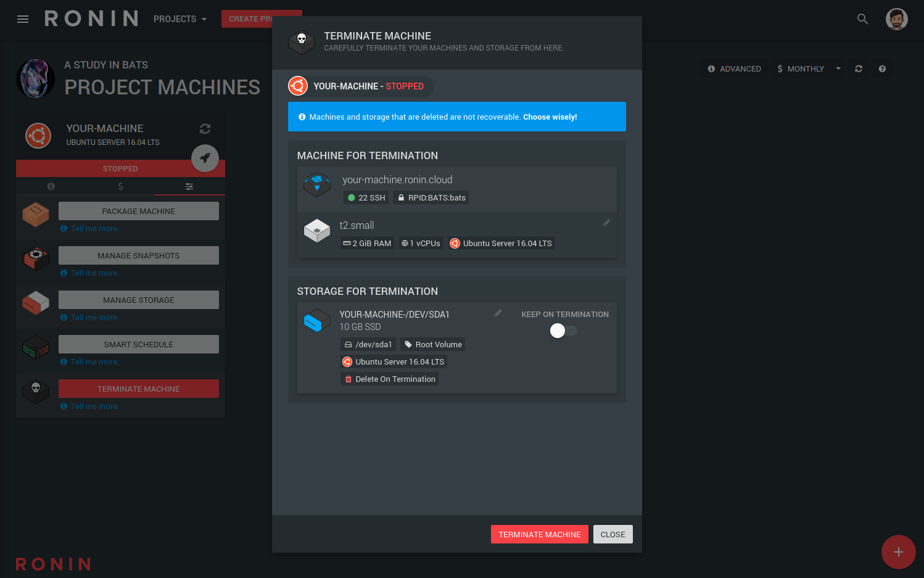Open the Projects dropdown menu
The width and height of the screenshot is (924, 578).
(180, 19)
